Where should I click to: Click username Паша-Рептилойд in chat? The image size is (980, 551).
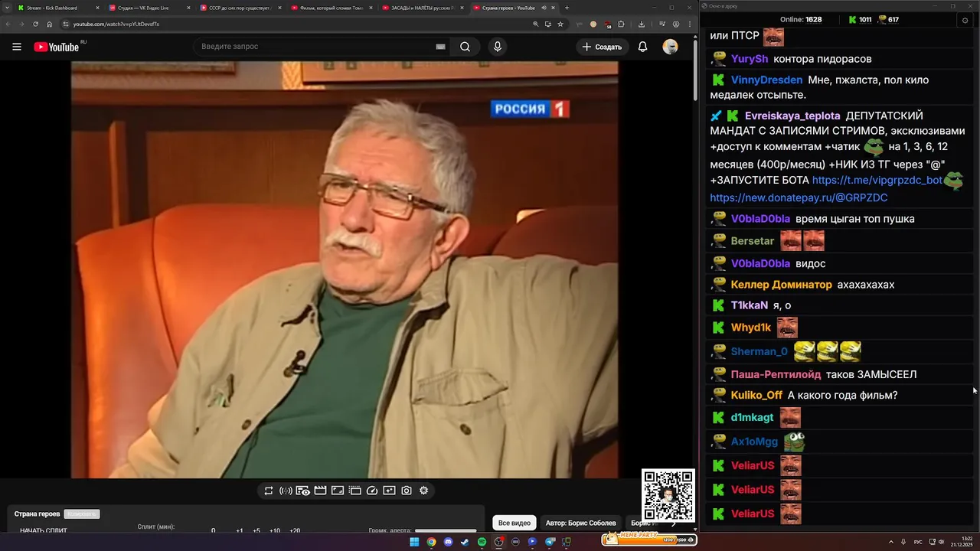pyautogui.click(x=776, y=374)
